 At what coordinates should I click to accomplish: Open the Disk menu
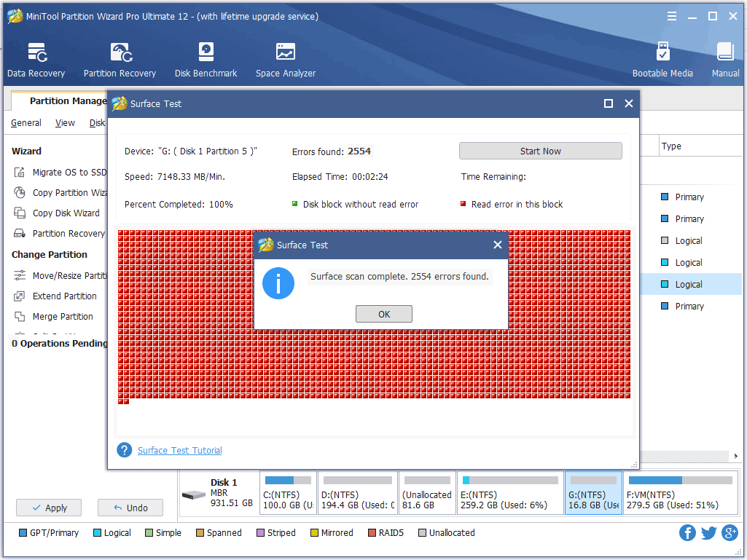coord(97,123)
